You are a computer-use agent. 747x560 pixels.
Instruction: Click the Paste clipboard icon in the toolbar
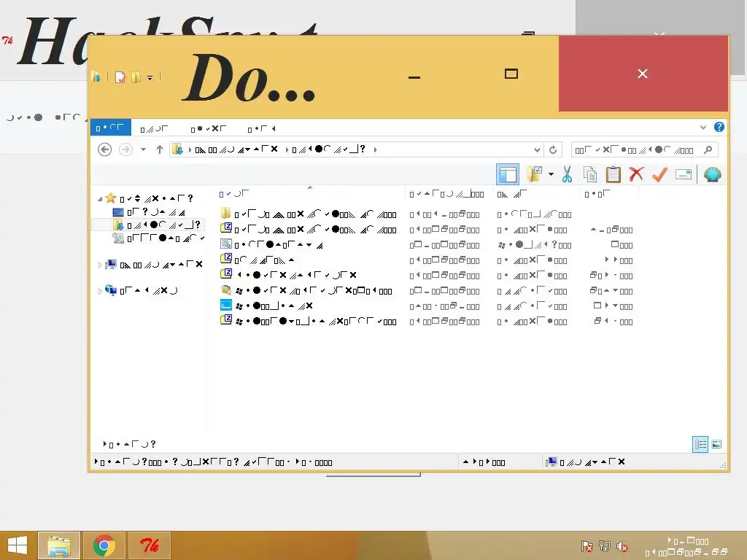click(613, 174)
